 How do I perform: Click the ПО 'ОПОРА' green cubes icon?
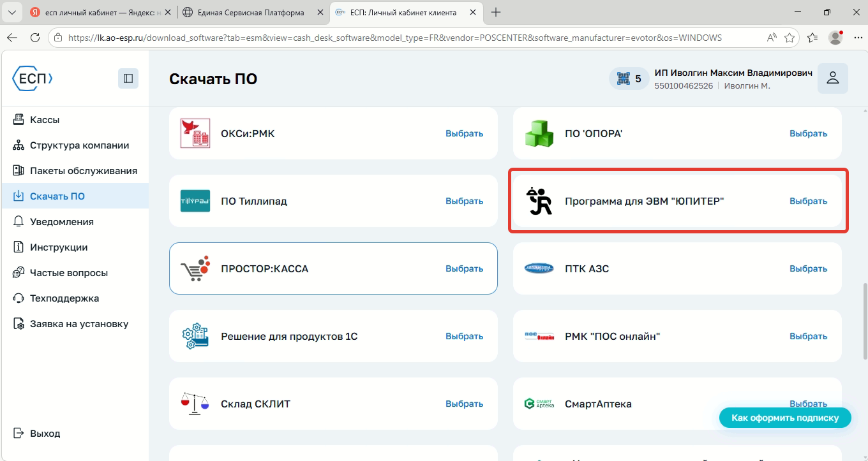(x=539, y=133)
